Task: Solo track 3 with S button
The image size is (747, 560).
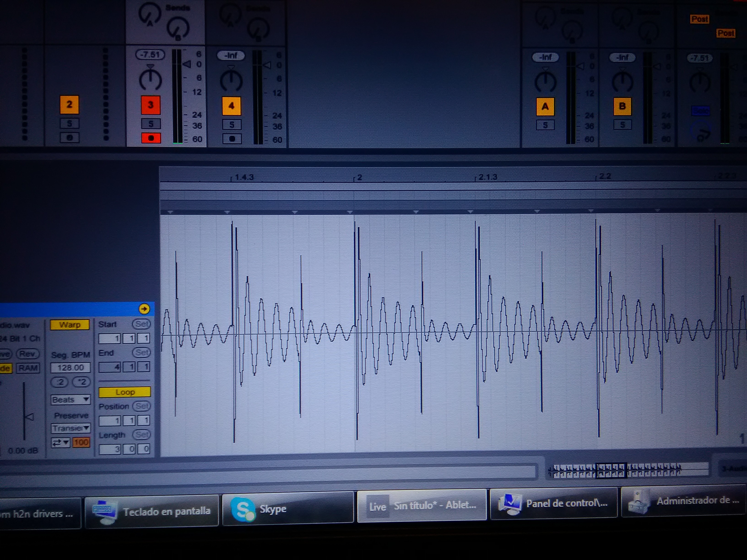Action: (151, 124)
